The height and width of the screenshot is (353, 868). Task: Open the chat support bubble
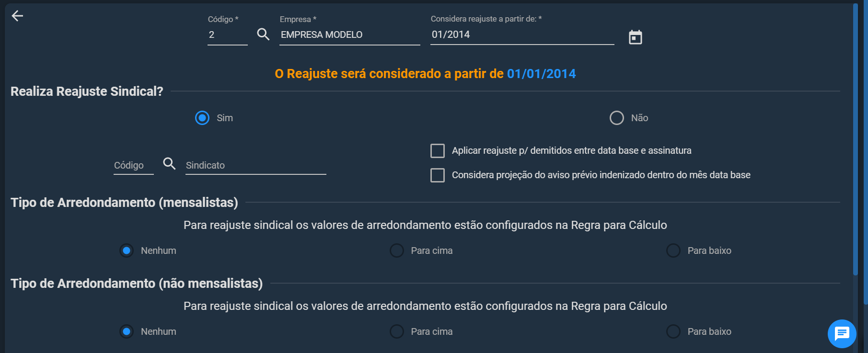click(842, 334)
